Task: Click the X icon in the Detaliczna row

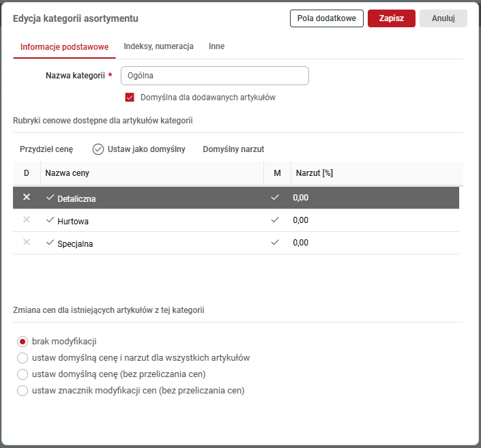Action: (x=27, y=197)
